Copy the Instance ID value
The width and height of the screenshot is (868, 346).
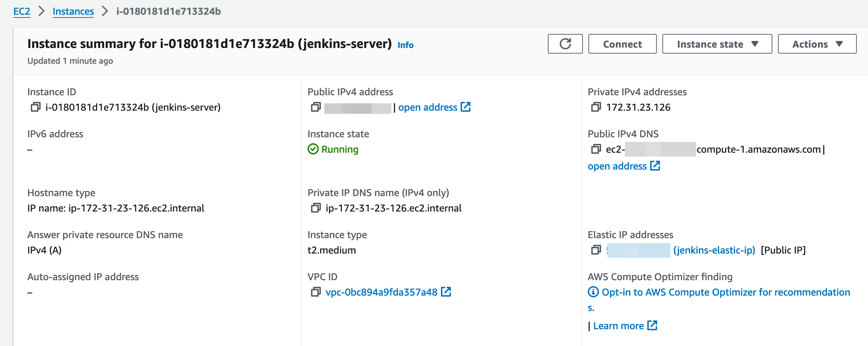click(x=35, y=107)
